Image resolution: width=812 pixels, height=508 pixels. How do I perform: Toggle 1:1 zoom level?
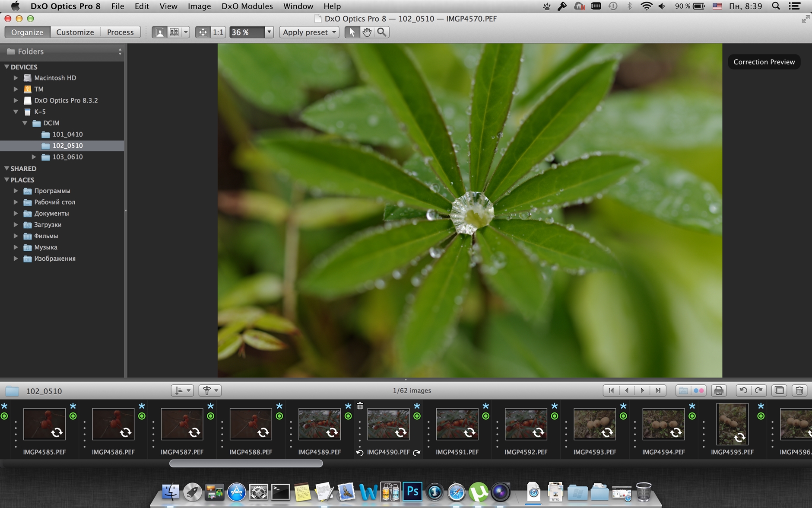pos(218,32)
